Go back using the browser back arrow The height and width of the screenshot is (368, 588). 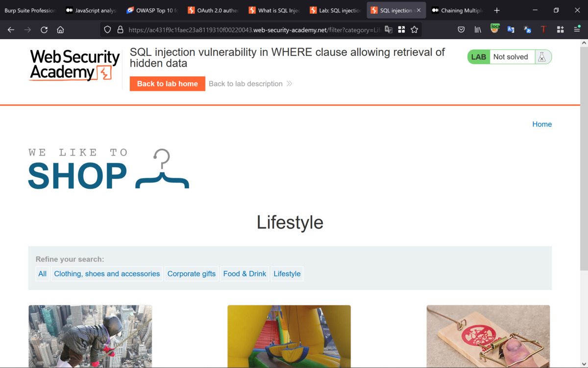click(11, 30)
